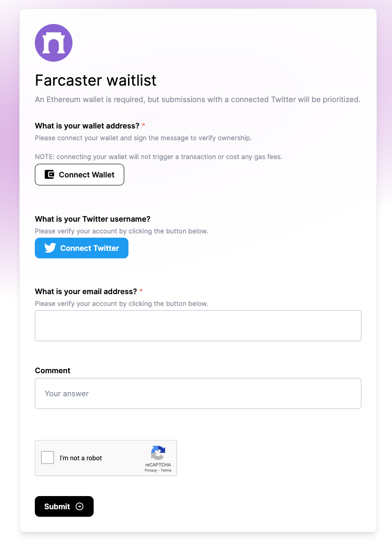The image size is (392, 553).
Task: Check the "I'm not a robot" checkbox
Action: pyautogui.click(x=48, y=457)
